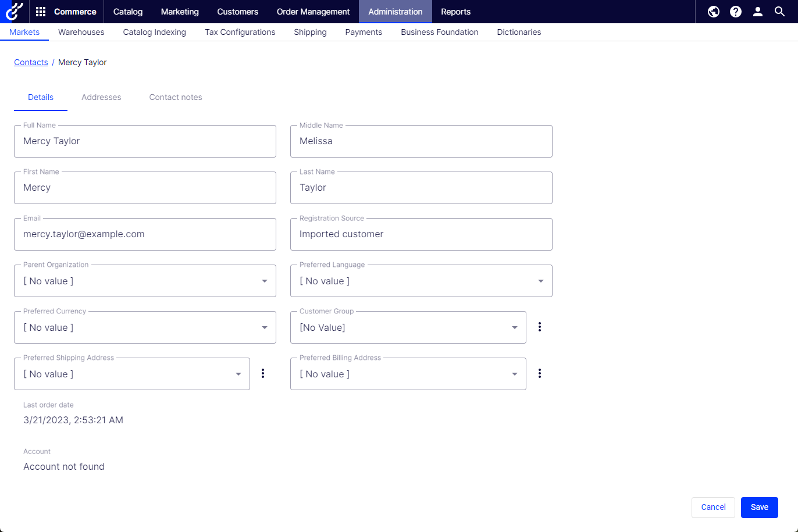Image resolution: width=798 pixels, height=532 pixels.
Task: Focus the Last Name input field
Action: pyautogui.click(x=421, y=188)
